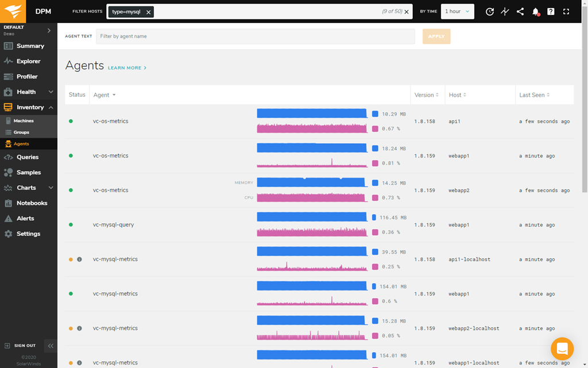Expand the Charts sidebar section
Viewport: 588px width, 368px height.
[51, 188]
